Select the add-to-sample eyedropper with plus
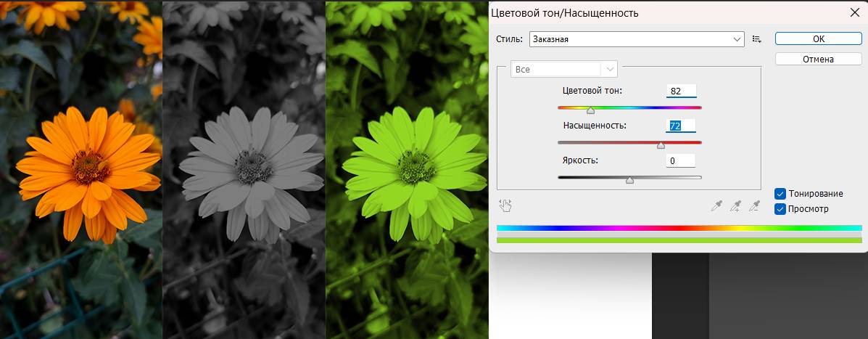Image resolution: width=868 pixels, height=339 pixels. point(736,206)
